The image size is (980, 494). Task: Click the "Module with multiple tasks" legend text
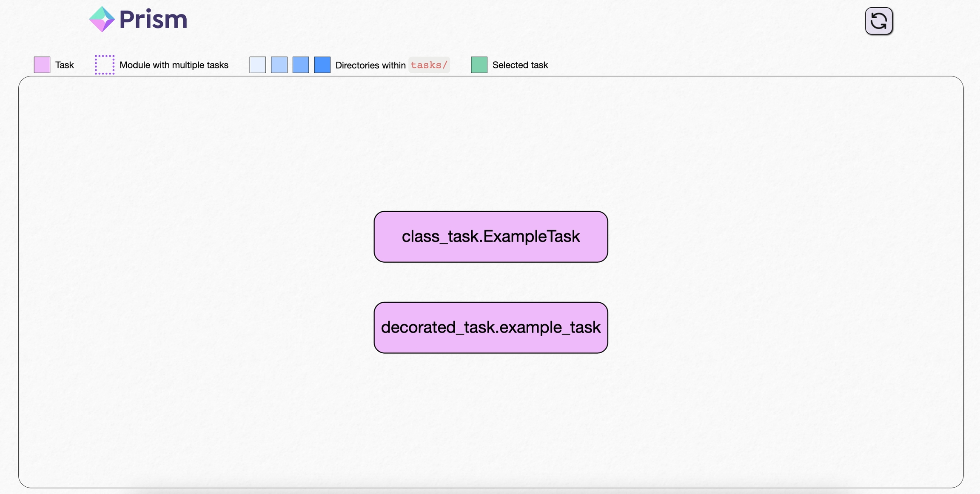[x=174, y=65]
